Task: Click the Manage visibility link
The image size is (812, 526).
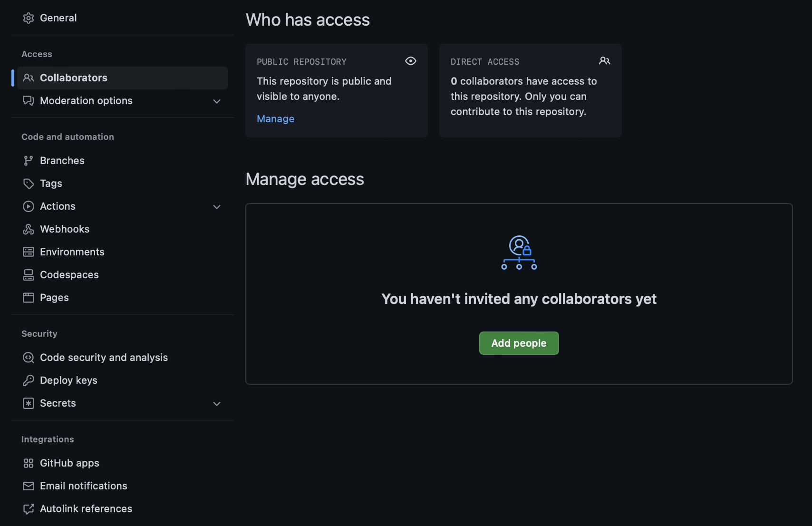Action: point(275,119)
